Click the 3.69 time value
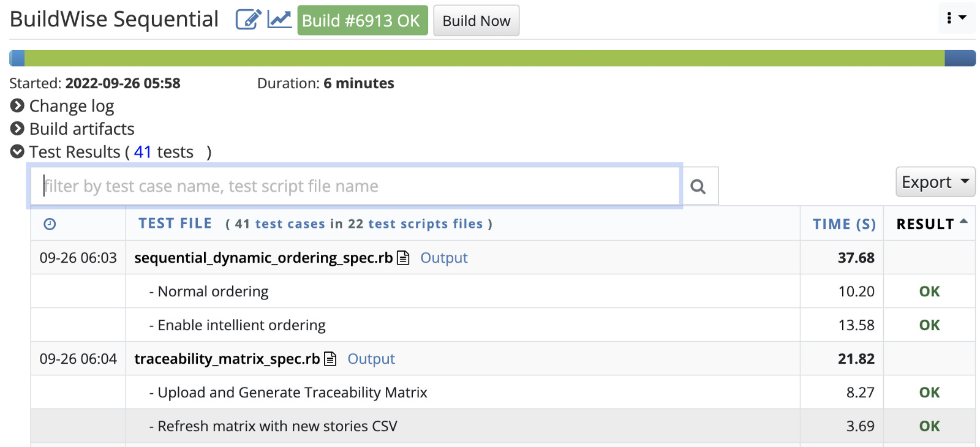The width and height of the screenshot is (980, 447). 861,426
